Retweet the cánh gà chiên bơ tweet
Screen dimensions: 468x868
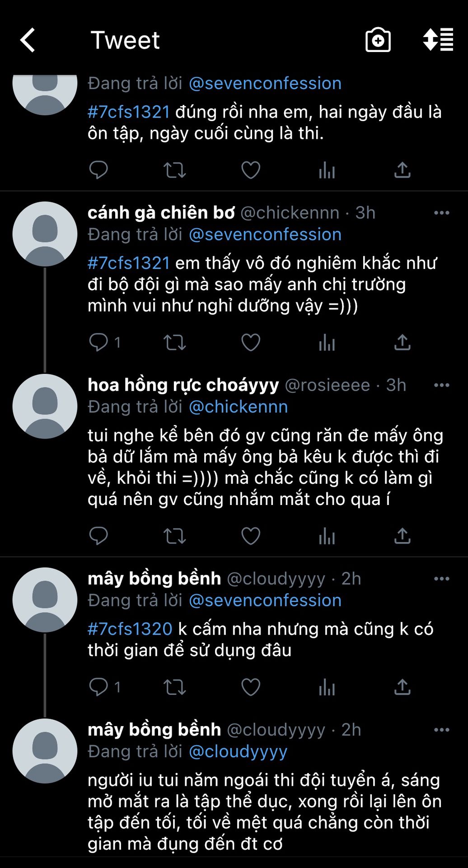pos(174,343)
